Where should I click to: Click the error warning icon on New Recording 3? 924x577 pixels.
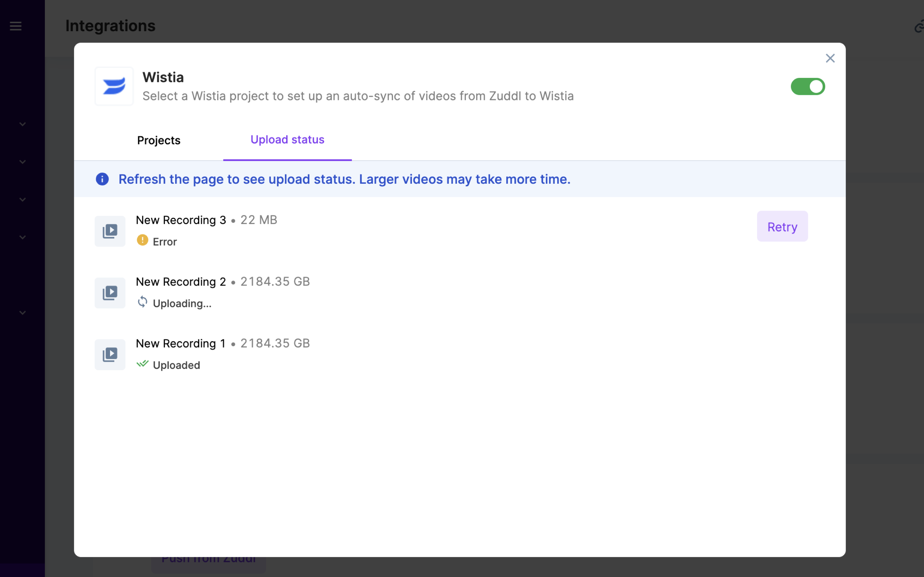coord(143,240)
